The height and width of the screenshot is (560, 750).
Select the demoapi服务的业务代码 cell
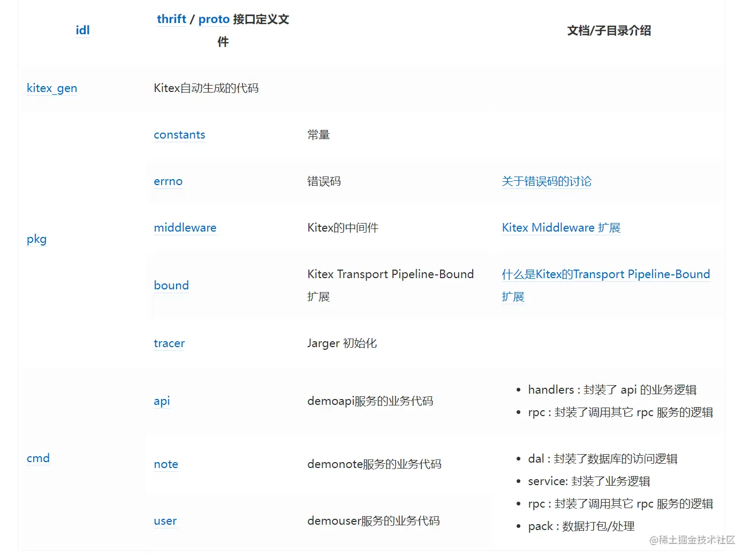pyautogui.click(x=370, y=401)
